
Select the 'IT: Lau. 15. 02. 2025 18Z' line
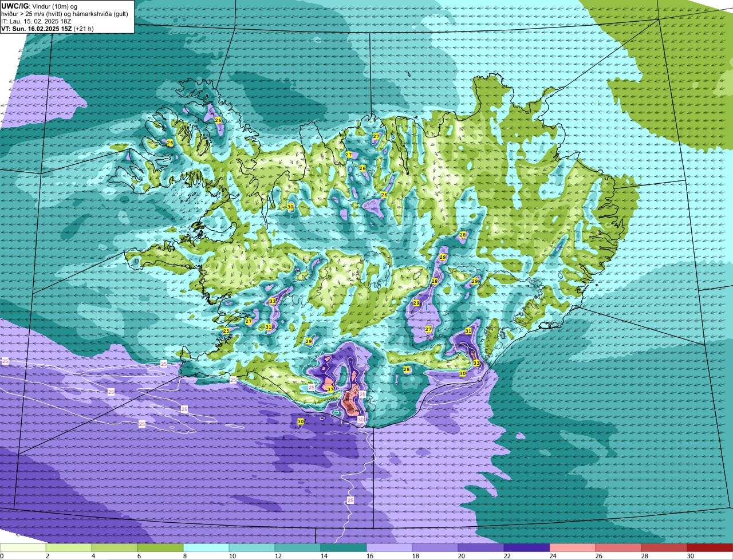tap(36, 21)
